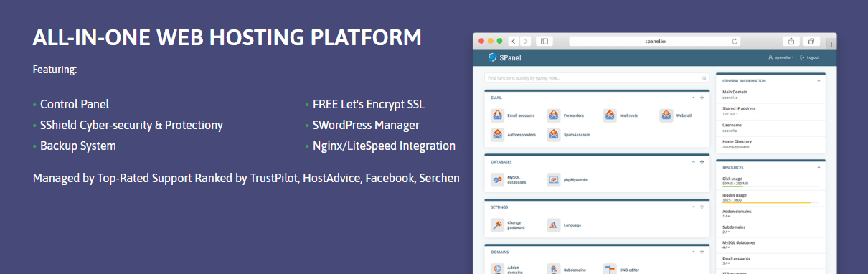Image resolution: width=868 pixels, height=274 pixels.
Task: Open the spanelio user dropdown
Action: 781,57
